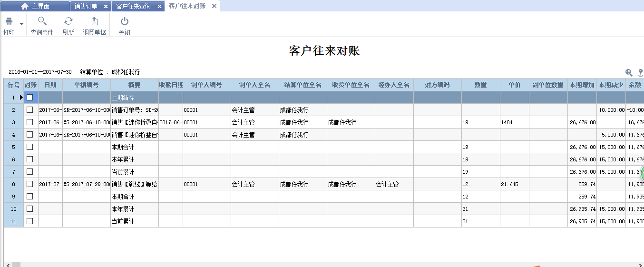Click the pin icon above the table's right edge
This screenshot has height=267, width=644.
pyautogui.click(x=640, y=72)
